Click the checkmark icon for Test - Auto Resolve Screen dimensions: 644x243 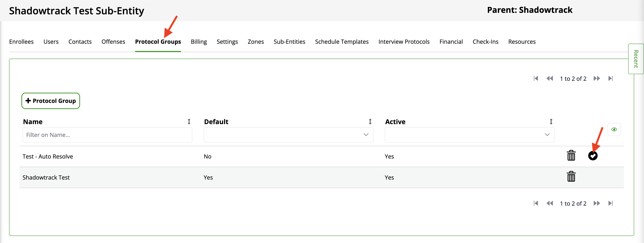(593, 156)
